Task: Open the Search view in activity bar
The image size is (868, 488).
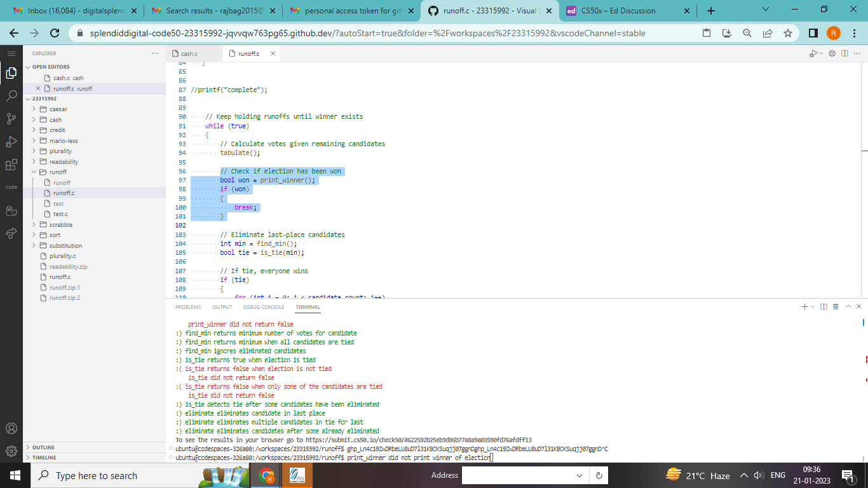Action: (x=11, y=96)
